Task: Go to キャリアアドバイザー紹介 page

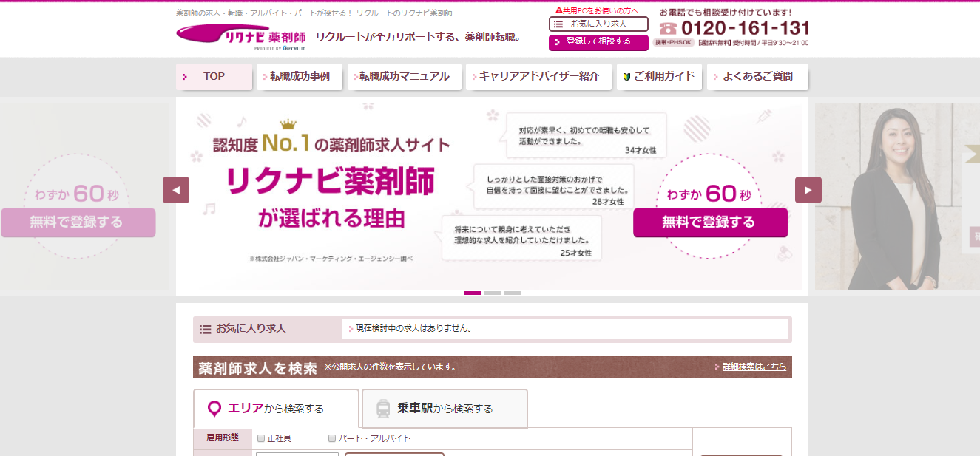Action: coord(538,76)
